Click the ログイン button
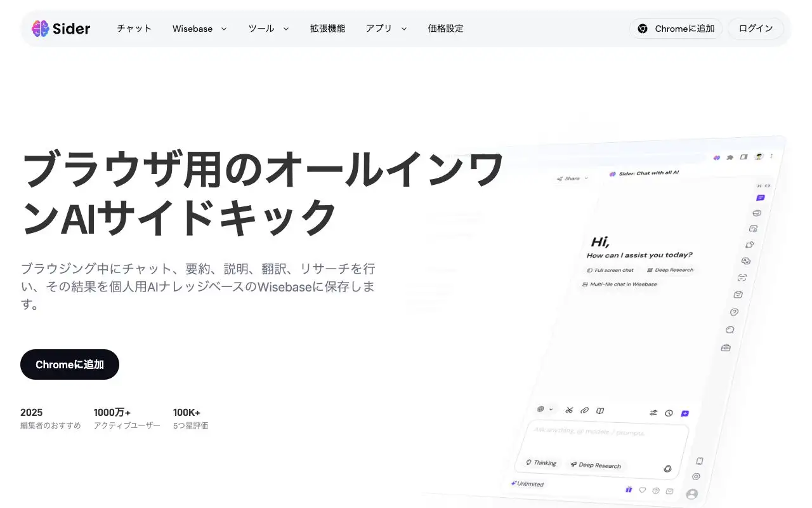 pyautogui.click(x=756, y=29)
